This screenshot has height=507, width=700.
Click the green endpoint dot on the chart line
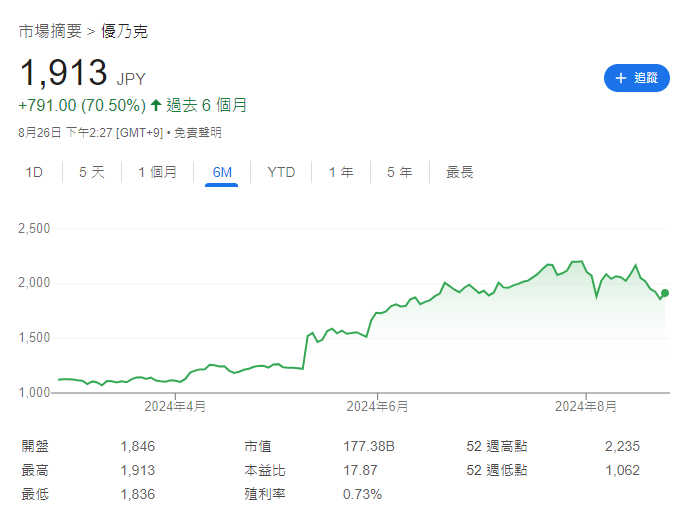click(x=665, y=293)
